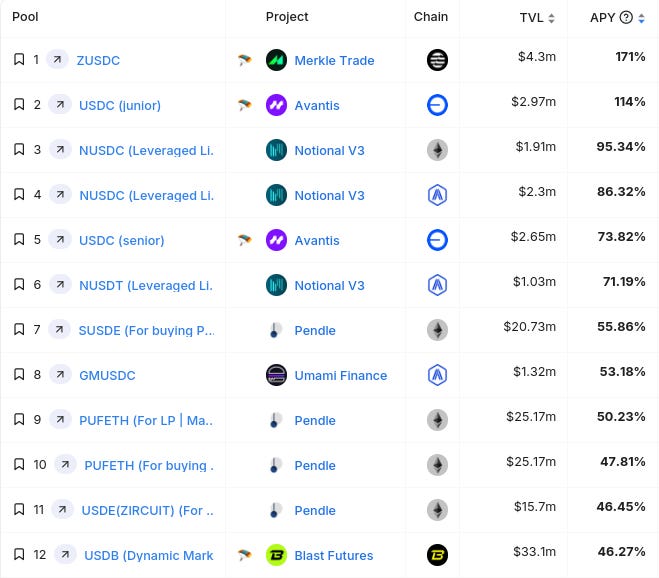This screenshot has height=578, width=659.
Task: Bookmark the USDE(ZIRCUIT) pool row
Action: point(19,509)
